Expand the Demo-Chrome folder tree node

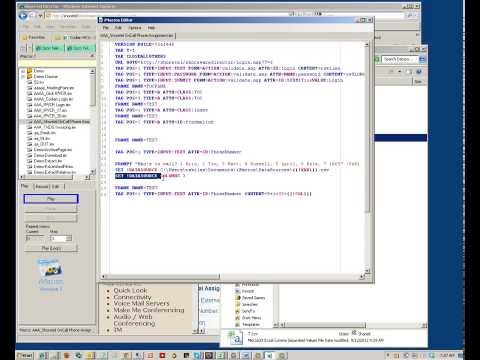(23, 77)
